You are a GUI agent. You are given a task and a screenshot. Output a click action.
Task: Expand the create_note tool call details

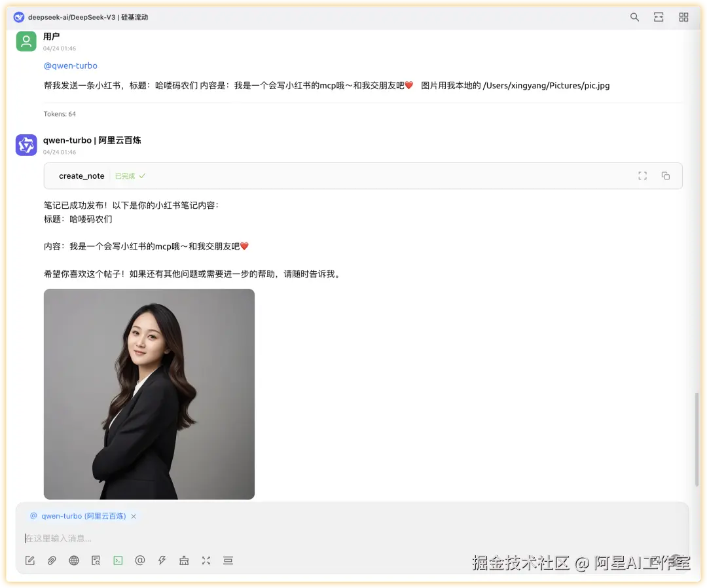[81, 175]
